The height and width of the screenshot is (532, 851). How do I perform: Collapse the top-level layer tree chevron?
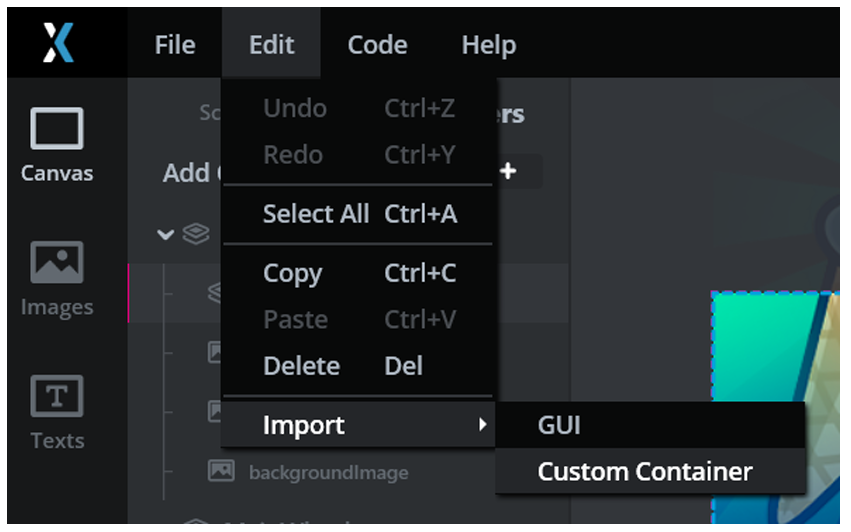[166, 236]
